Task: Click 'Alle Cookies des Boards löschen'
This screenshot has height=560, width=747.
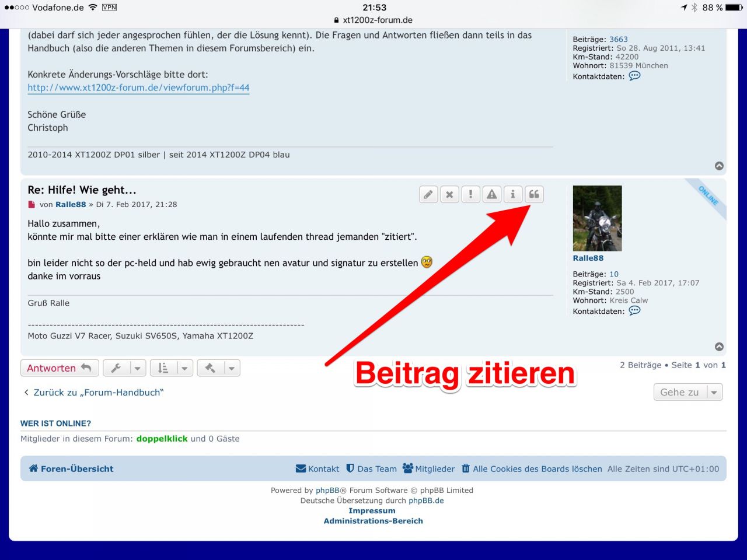Action: [x=532, y=468]
